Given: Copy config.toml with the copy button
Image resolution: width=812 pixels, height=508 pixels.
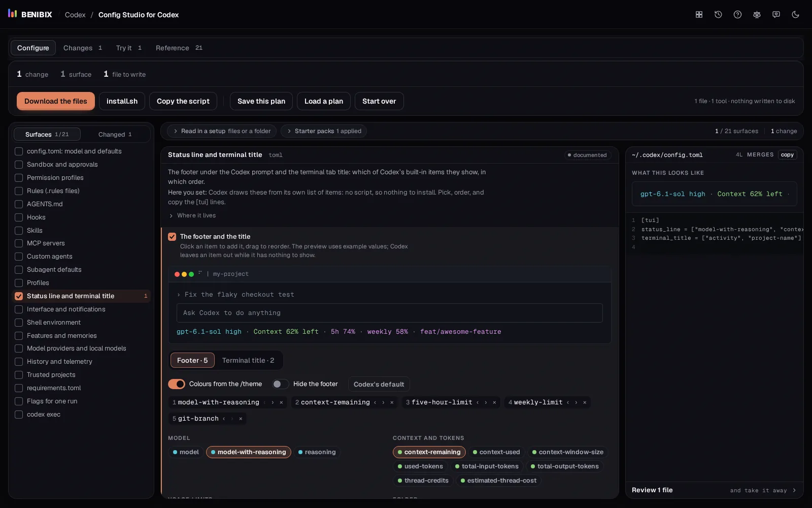Looking at the screenshot, I should click(x=787, y=155).
